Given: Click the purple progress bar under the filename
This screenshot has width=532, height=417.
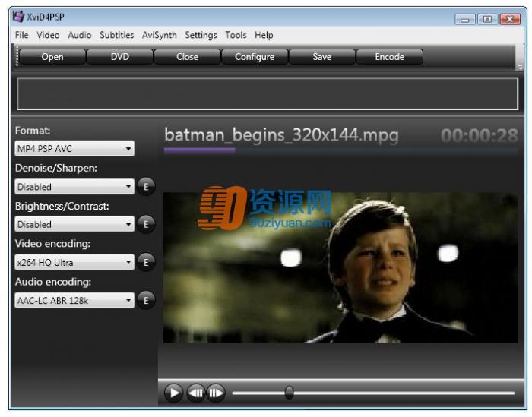Looking at the screenshot, I should (x=199, y=150).
